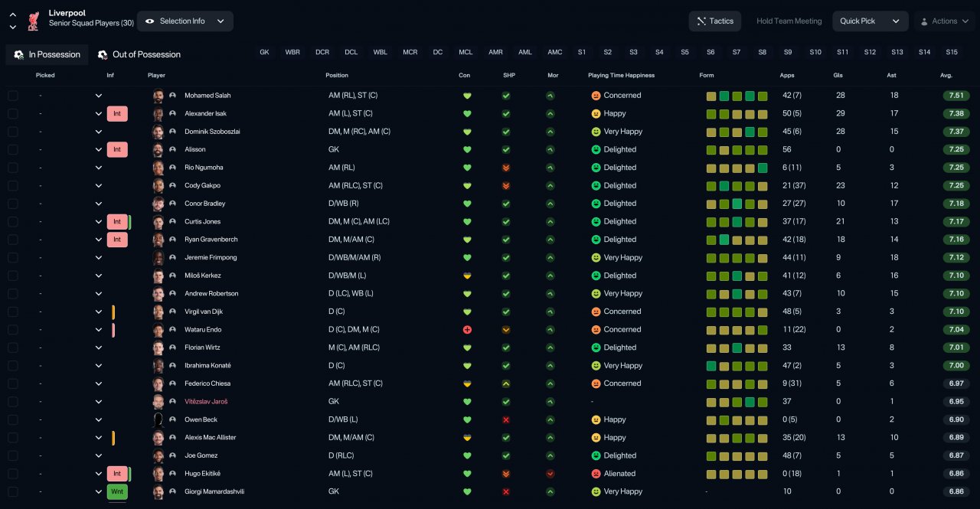Tick the checkbox for Mohamed Salah
Image resolution: width=980 pixels, height=509 pixels.
pos(13,96)
